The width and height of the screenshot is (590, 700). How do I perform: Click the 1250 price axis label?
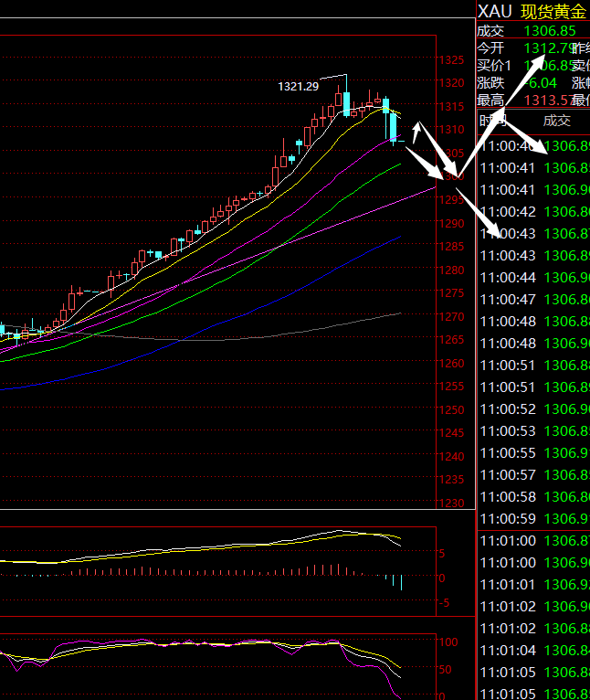[x=451, y=409]
